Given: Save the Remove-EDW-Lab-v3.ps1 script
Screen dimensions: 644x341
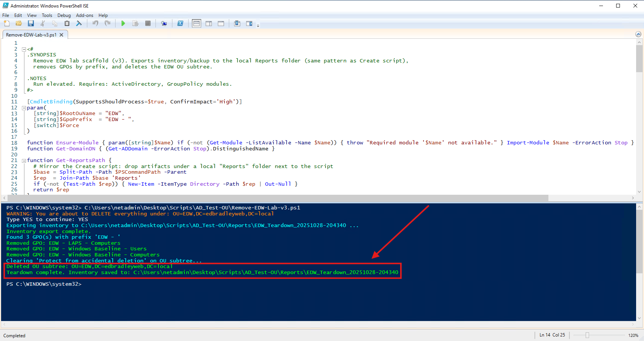Looking at the screenshot, I should tap(31, 23).
